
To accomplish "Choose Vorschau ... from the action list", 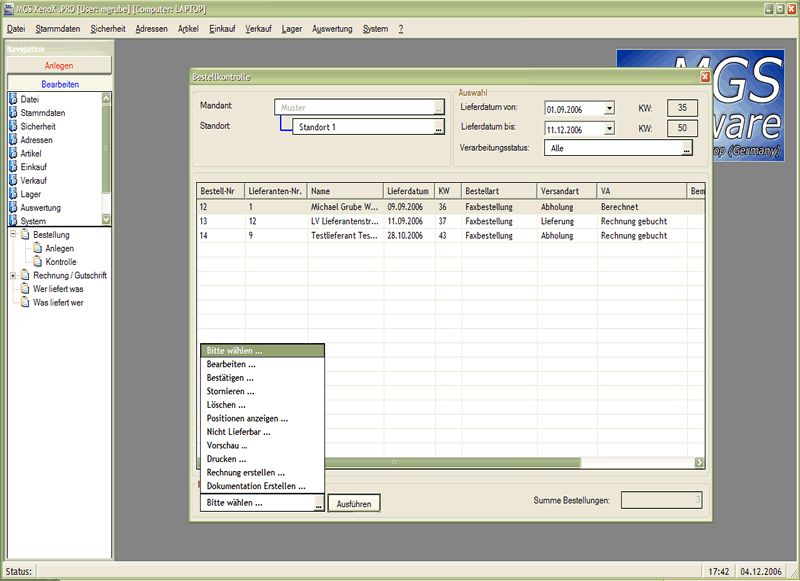I will (262, 445).
